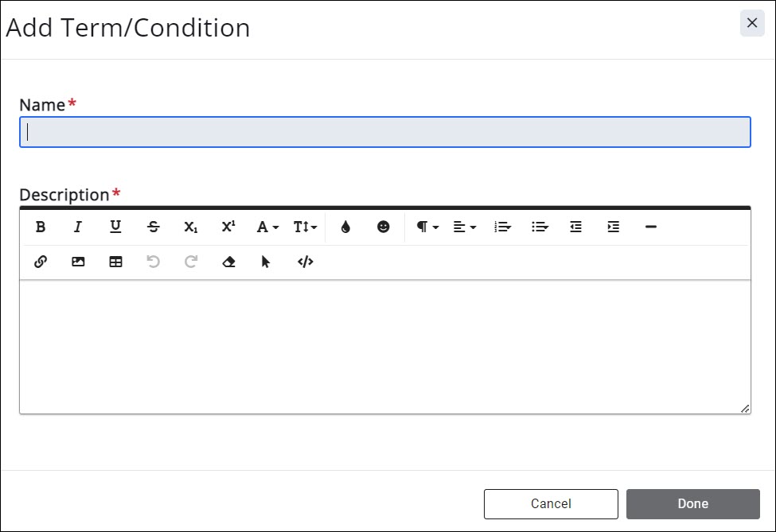
Task: Click the Done button
Action: (x=692, y=503)
